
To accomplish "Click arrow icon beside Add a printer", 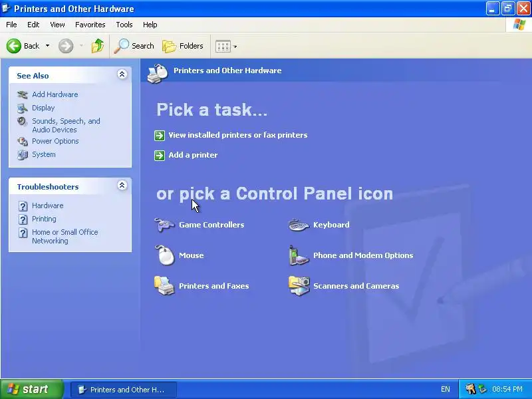I will 160,156.
